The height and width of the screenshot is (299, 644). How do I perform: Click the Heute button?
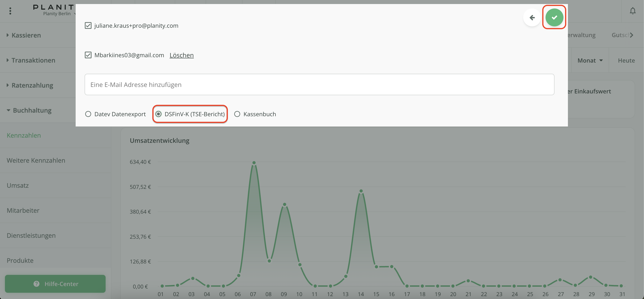(626, 60)
